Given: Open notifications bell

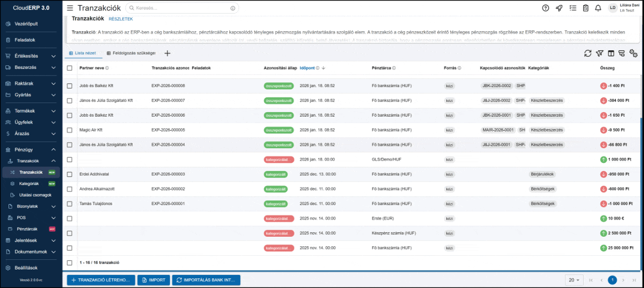Looking at the screenshot, I should point(598,8).
